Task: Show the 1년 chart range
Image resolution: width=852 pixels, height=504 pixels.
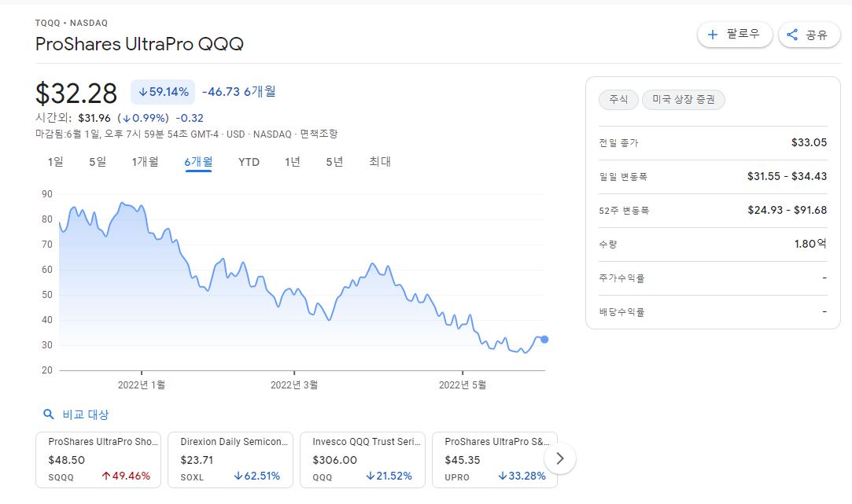Action: [293, 162]
